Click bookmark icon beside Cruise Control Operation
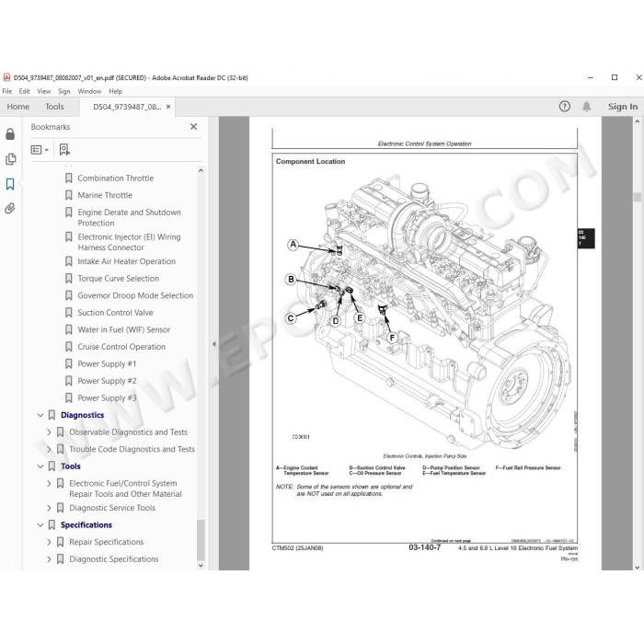Viewport: 644px width, 644px height. point(69,347)
